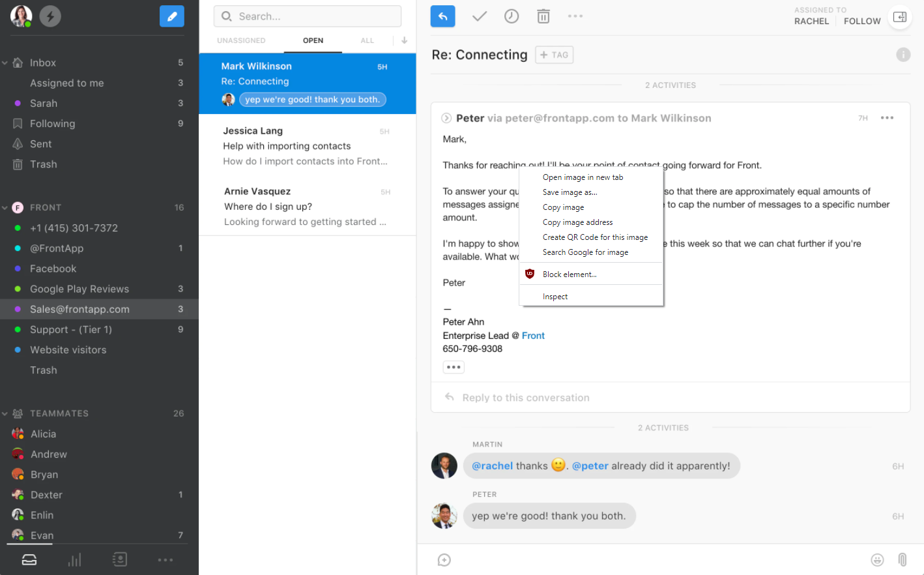Click the conversation info icon
924x575 pixels.
point(902,55)
